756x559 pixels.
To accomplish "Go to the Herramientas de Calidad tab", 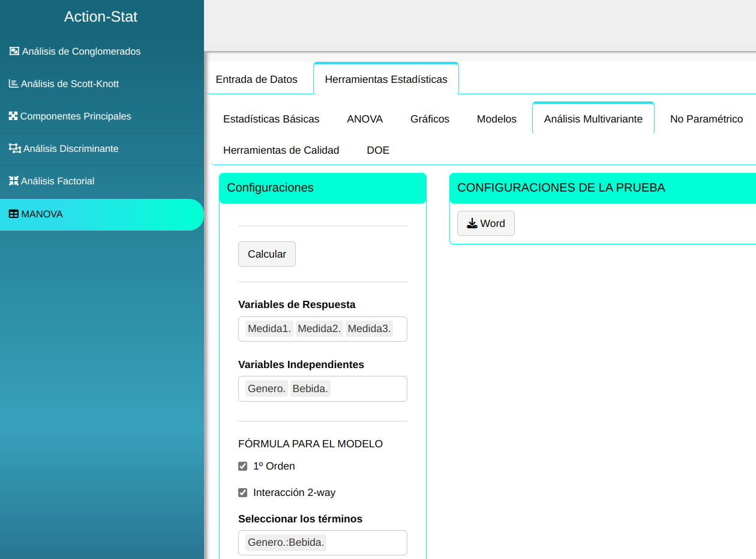I will click(x=281, y=150).
